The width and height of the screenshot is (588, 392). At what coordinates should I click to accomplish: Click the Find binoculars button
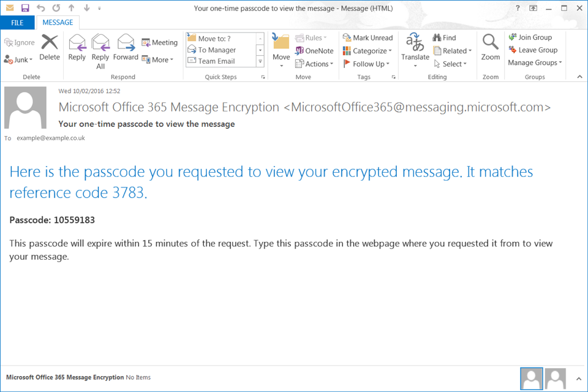(444, 38)
